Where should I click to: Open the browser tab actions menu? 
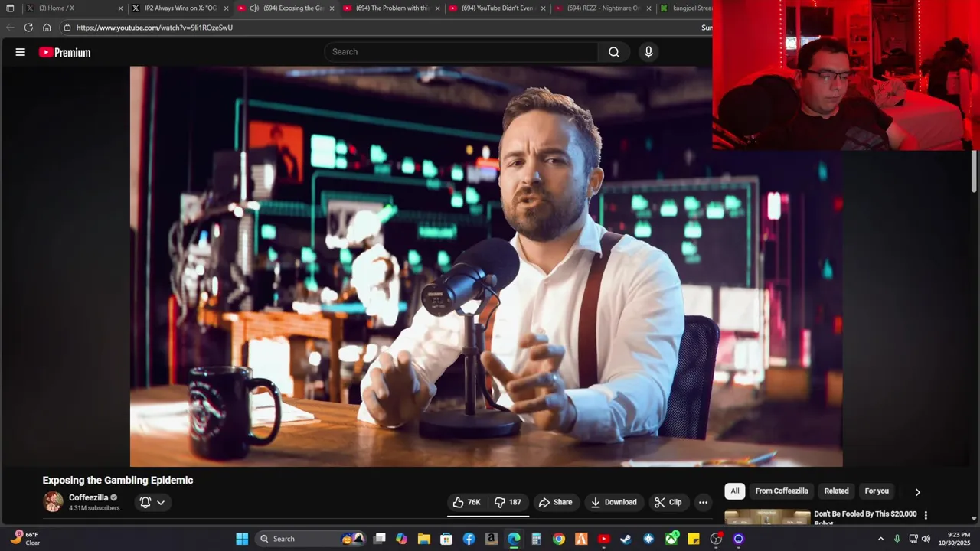pos(10,8)
